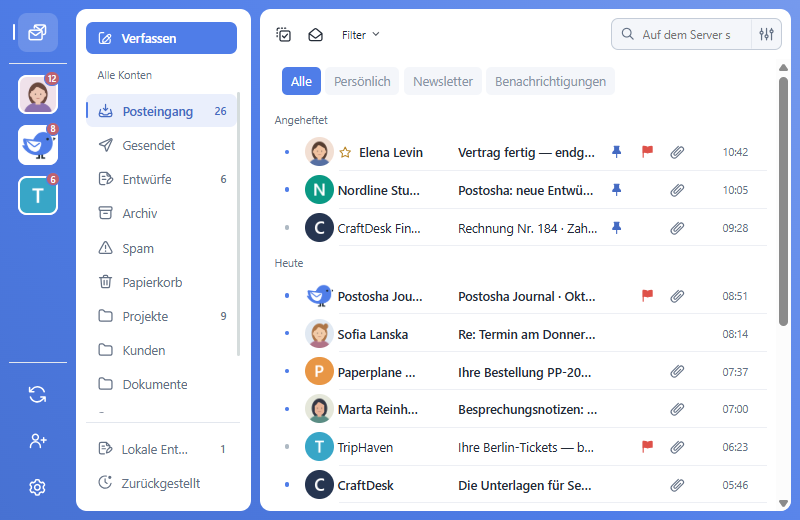Toggle the star next to Elena Levin

point(345,153)
